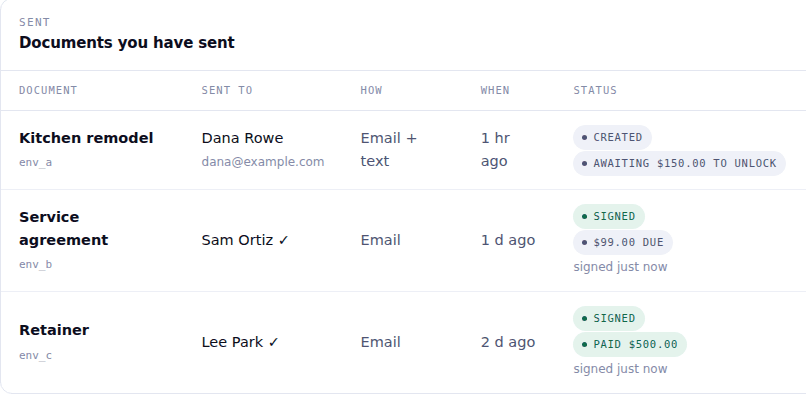Open the Service agreement document
The width and height of the screenshot is (806, 400).
[x=63, y=229]
